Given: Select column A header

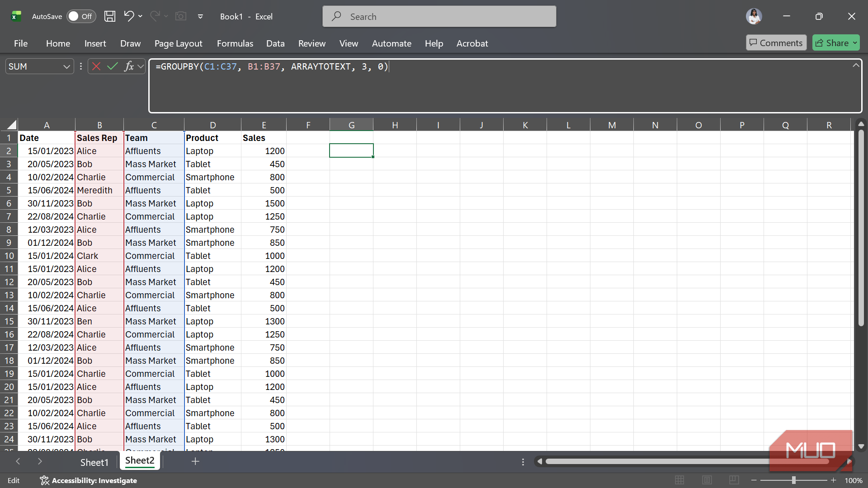Looking at the screenshot, I should pyautogui.click(x=47, y=125).
